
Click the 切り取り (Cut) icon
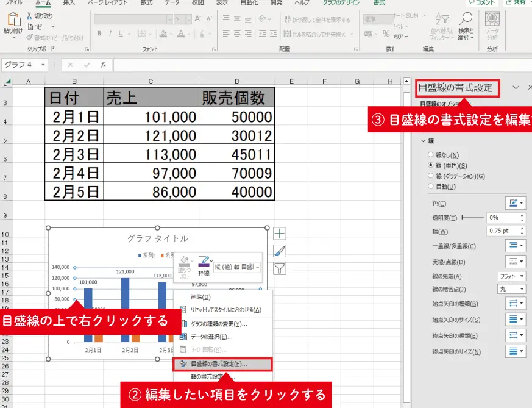(x=29, y=17)
